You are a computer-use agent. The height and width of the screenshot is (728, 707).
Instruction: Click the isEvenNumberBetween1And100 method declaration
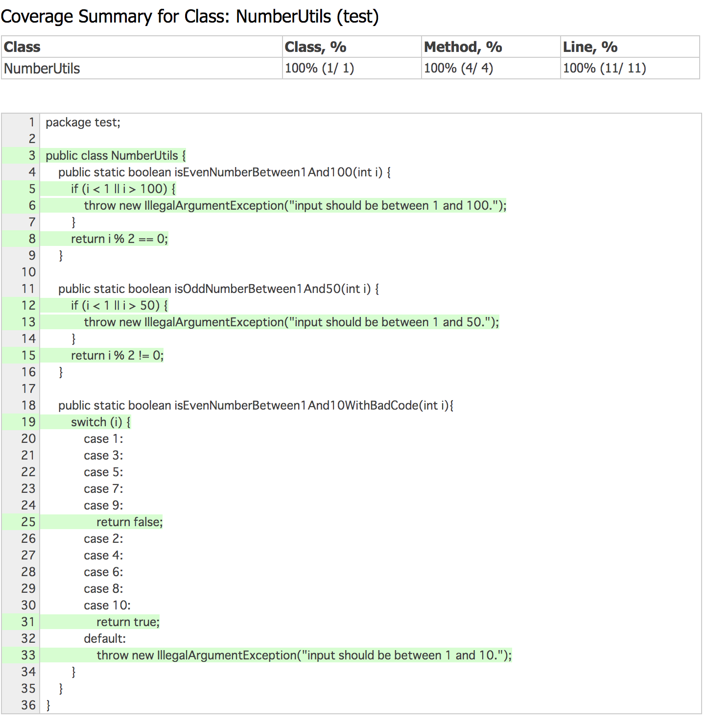click(x=224, y=172)
